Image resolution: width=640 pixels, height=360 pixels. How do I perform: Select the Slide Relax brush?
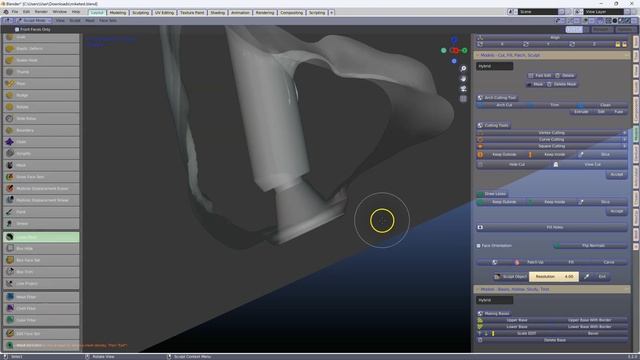(x=41, y=118)
